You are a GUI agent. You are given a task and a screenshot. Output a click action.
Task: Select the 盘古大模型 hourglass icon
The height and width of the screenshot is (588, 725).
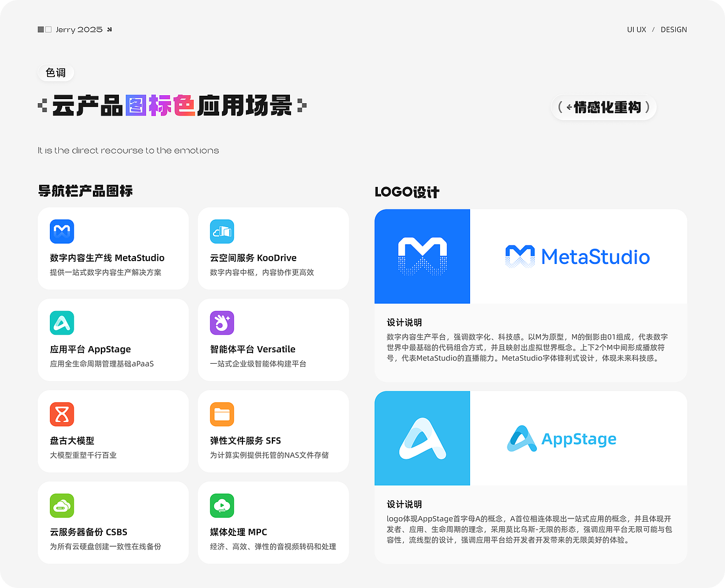coord(62,414)
